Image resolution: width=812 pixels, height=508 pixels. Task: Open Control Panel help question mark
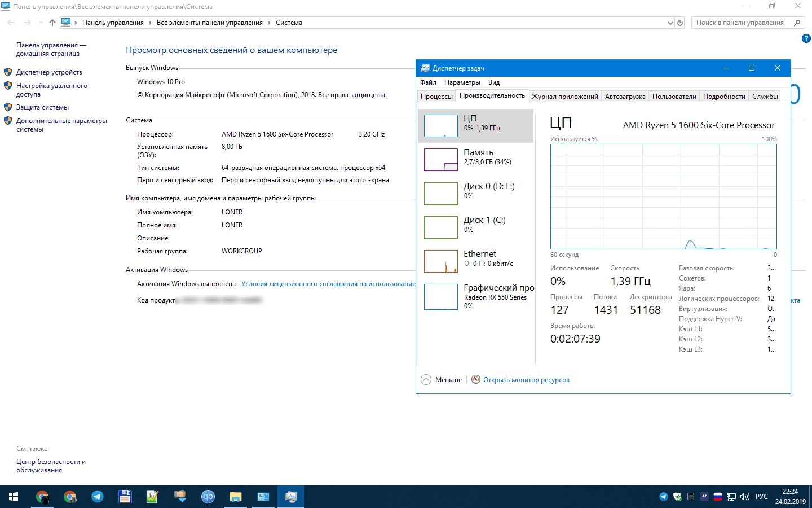click(806, 38)
